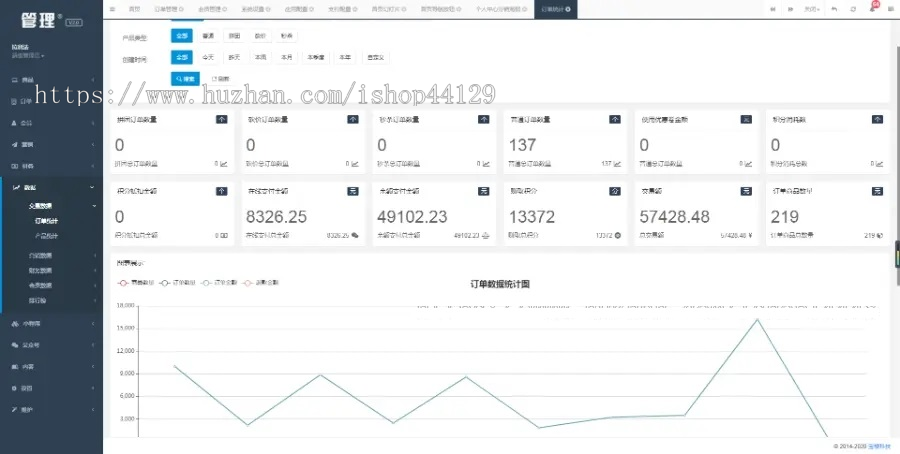Select 秒杀 under the 产品类型 filter
This screenshot has width=900, height=454.
click(286, 36)
